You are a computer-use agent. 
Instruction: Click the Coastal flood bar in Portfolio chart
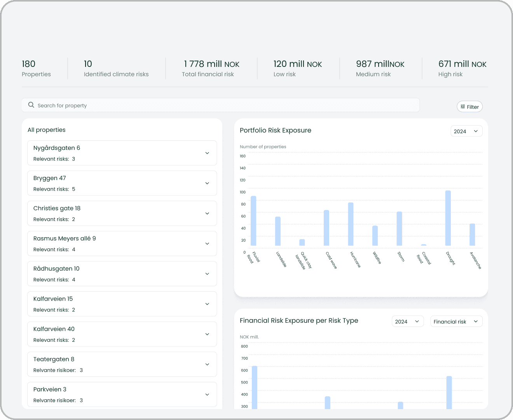tap(424, 245)
